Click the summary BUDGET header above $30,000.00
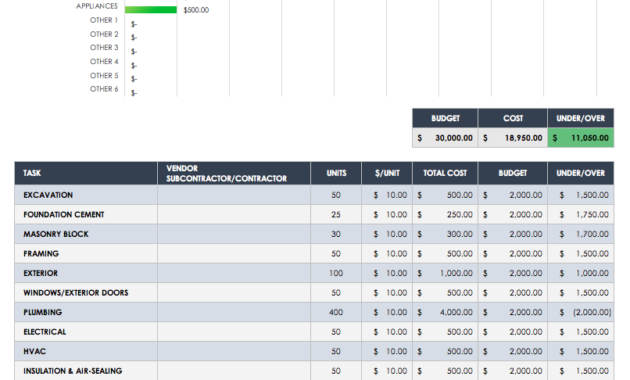Viewport: 630px width, 380px height. [445, 118]
